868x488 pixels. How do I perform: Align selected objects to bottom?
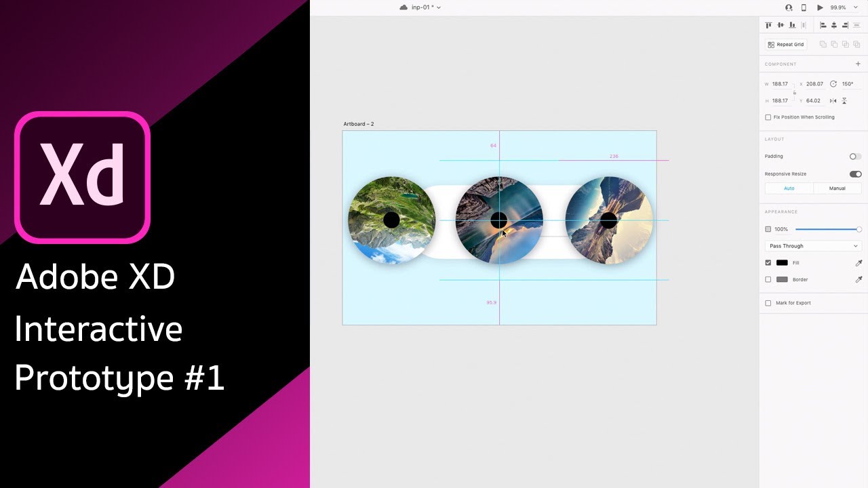click(x=792, y=25)
